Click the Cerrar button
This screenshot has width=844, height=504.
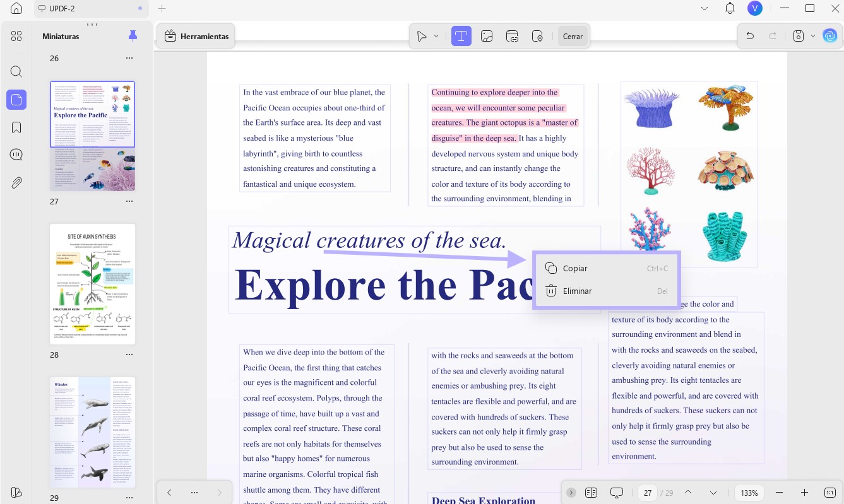573,36
